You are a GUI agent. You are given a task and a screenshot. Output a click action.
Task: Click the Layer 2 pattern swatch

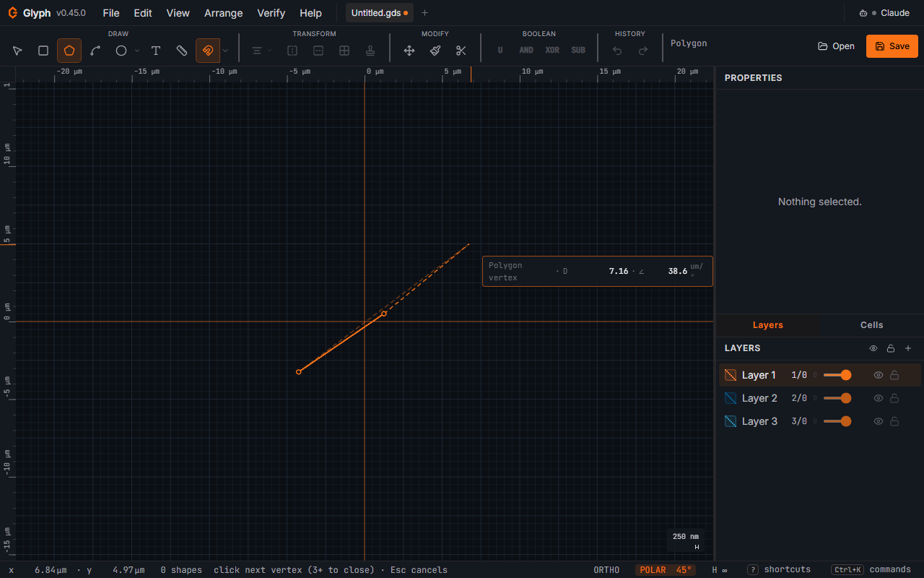coord(731,398)
